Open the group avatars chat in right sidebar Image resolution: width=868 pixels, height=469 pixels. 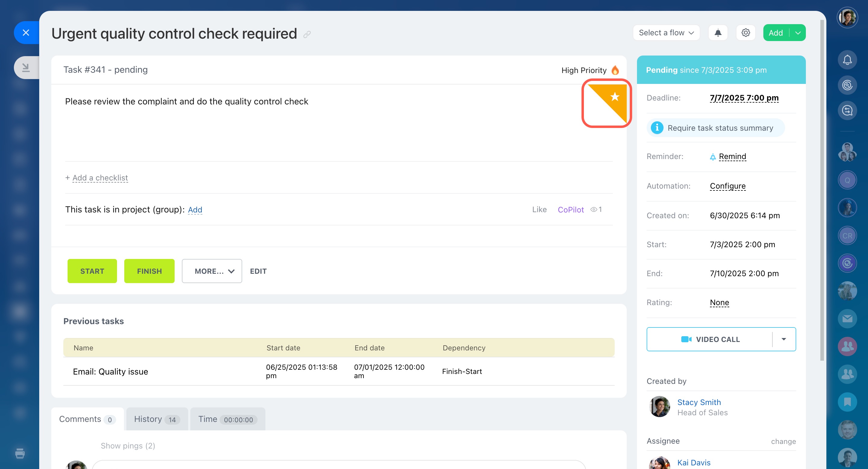click(x=847, y=152)
